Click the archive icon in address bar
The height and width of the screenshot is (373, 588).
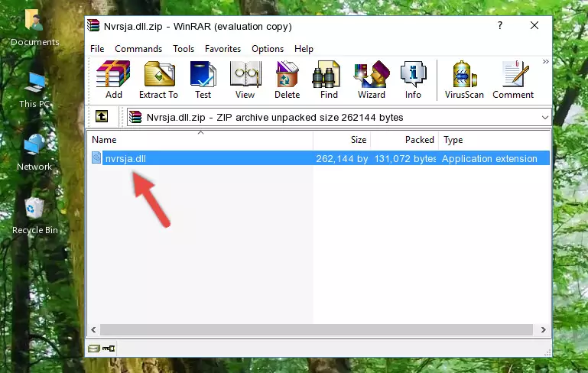135,117
